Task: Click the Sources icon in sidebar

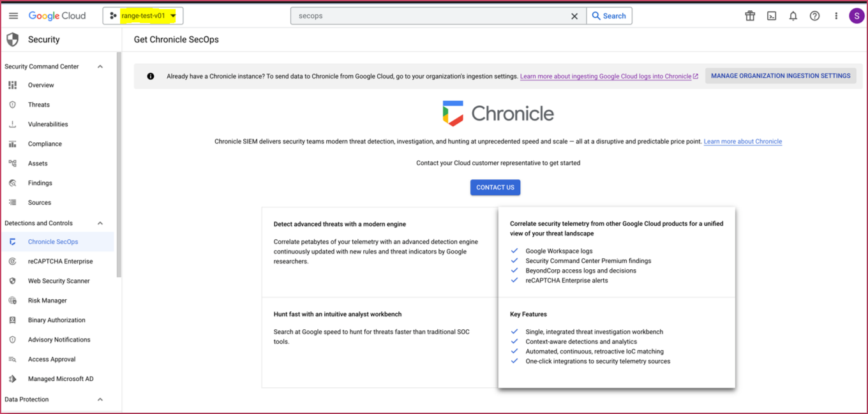Action: tap(13, 203)
